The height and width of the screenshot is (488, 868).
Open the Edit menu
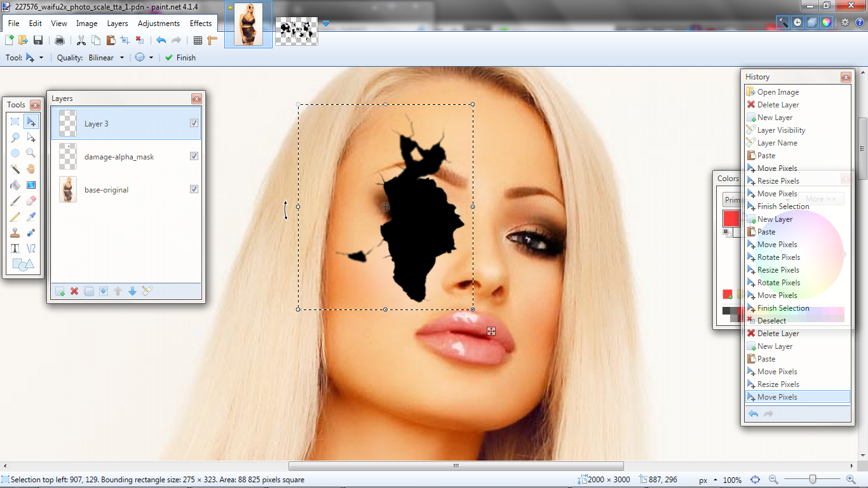point(35,24)
